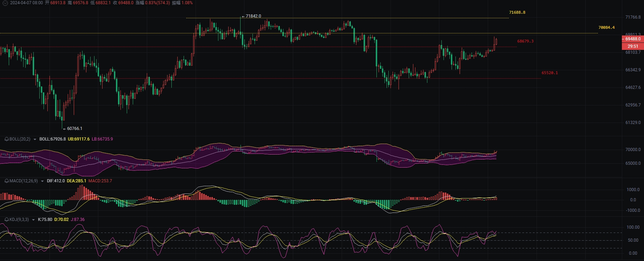Click the MACD(12,26,9) indicator label

click(24, 181)
